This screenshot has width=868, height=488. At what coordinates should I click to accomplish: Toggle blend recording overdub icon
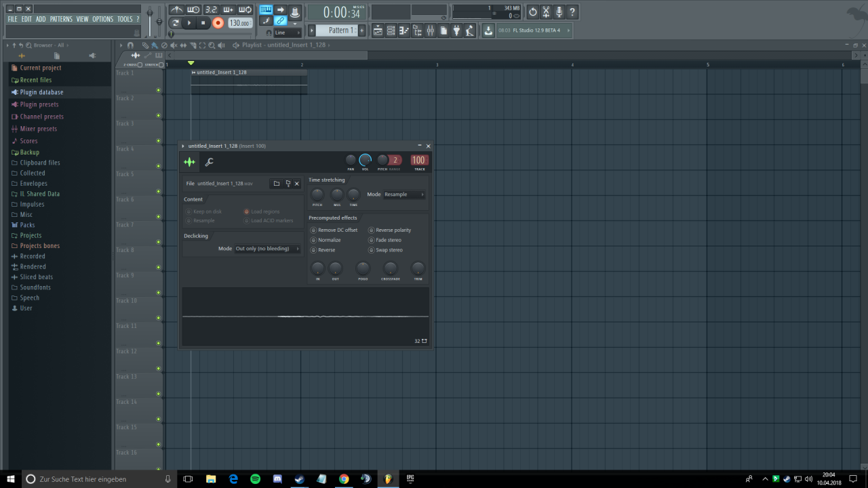(228, 9)
